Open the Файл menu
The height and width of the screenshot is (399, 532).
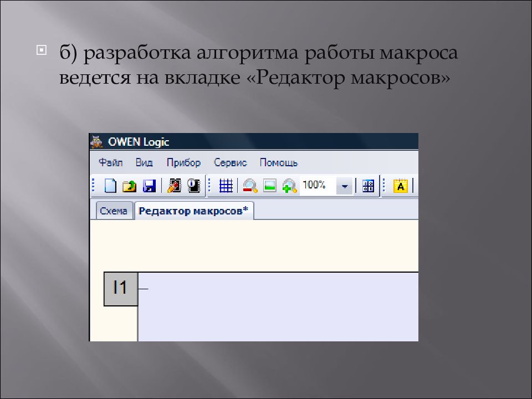pyautogui.click(x=110, y=162)
